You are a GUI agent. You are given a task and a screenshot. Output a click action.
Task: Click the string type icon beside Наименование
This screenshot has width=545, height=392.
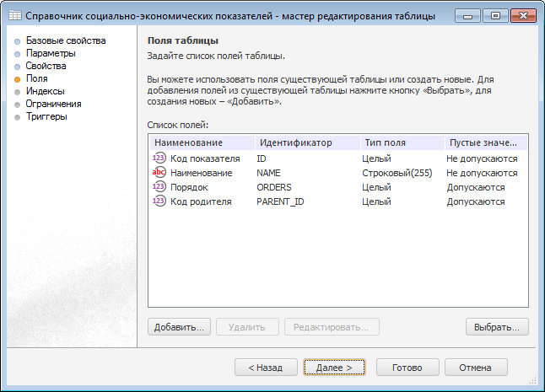tap(159, 173)
